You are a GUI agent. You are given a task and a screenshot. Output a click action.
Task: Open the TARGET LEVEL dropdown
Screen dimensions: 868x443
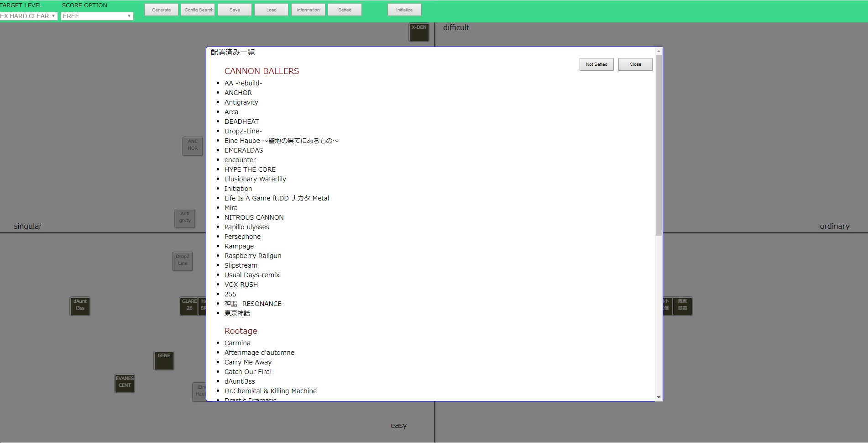coord(28,16)
